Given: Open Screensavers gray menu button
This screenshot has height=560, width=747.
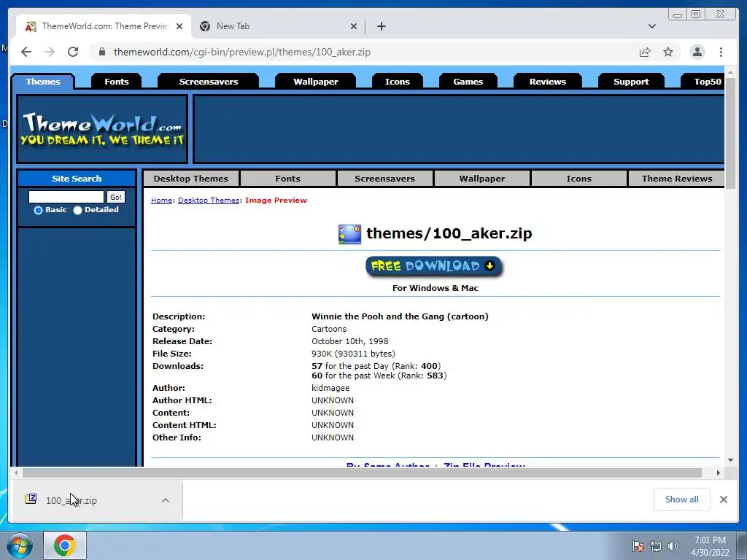Looking at the screenshot, I should 385,179.
